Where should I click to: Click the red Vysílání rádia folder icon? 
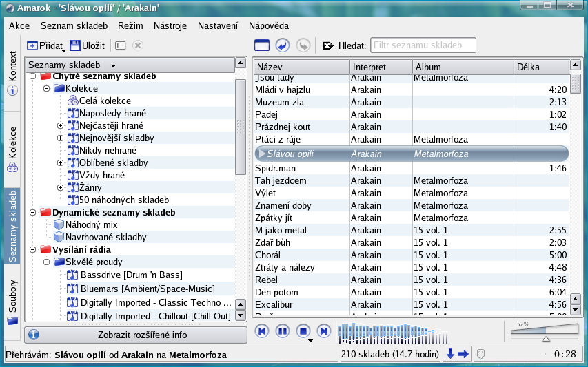click(x=45, y=249)
